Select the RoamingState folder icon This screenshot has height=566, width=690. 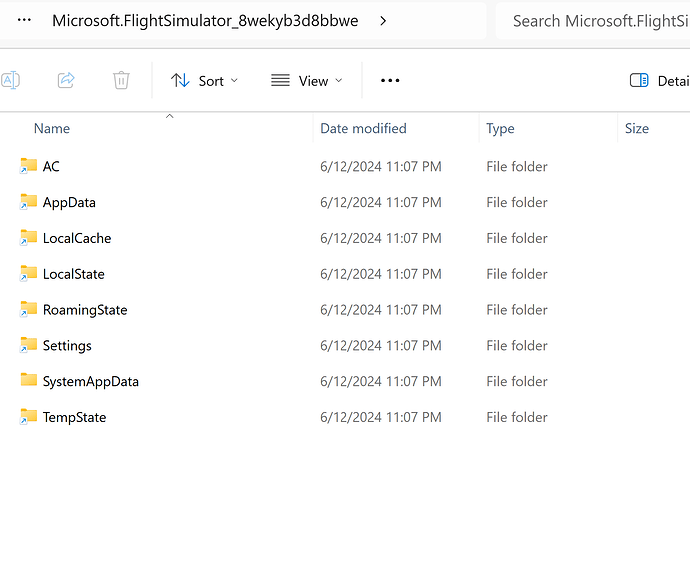click(x=29, y=309)
